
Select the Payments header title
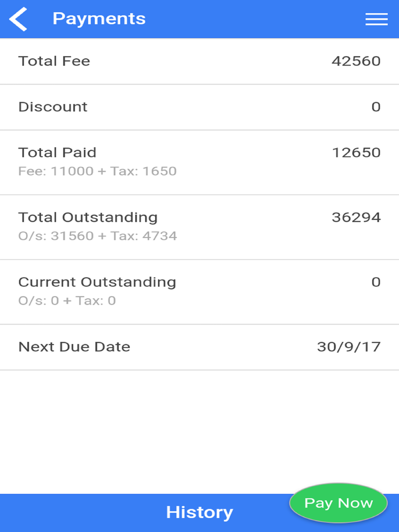99,19
